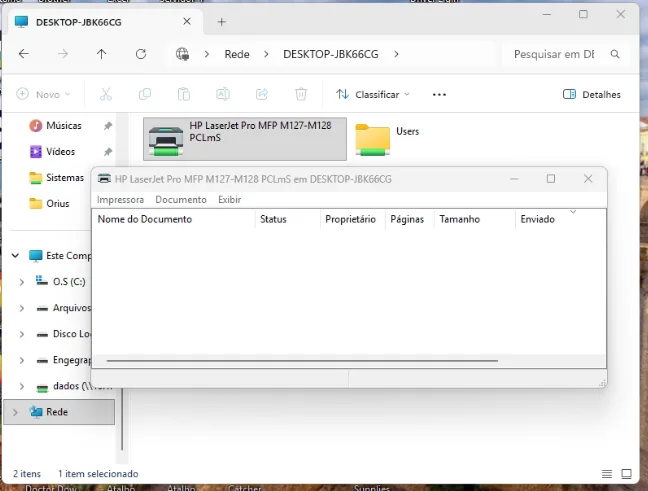This screenshot has width=648, height=491.
Task: Open the three-dots more options menu
Action: [439, 95]
